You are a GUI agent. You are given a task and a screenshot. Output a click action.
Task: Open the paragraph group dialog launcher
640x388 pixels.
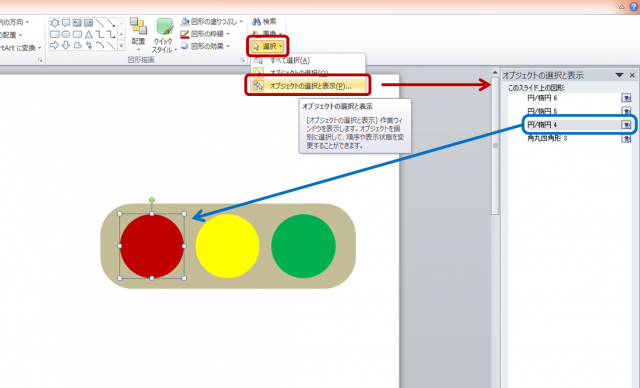pos(40,60)
